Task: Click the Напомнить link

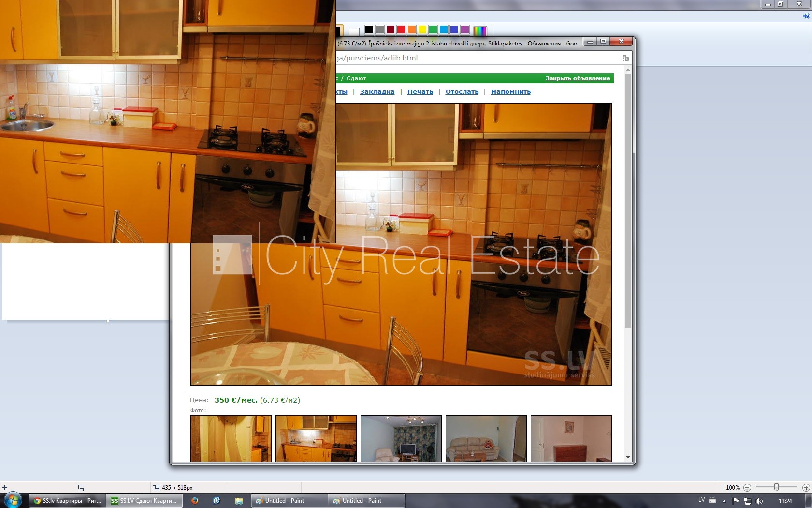Action: [x=510, y=92]
